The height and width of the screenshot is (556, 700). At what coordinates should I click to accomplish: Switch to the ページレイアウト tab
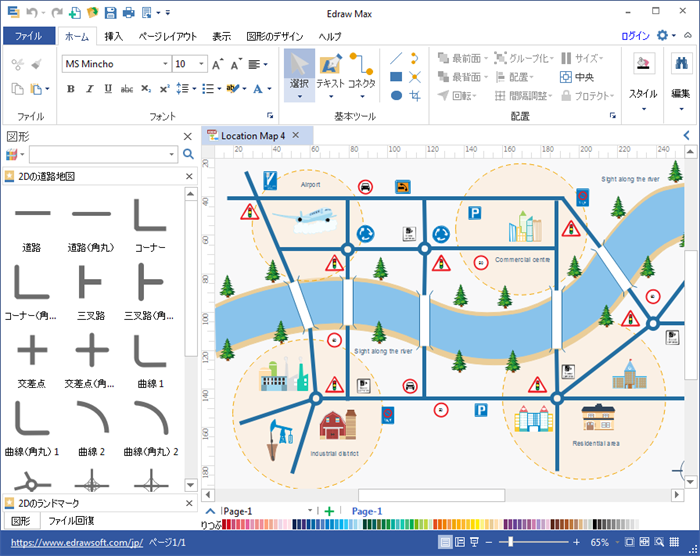coord(167,37)
